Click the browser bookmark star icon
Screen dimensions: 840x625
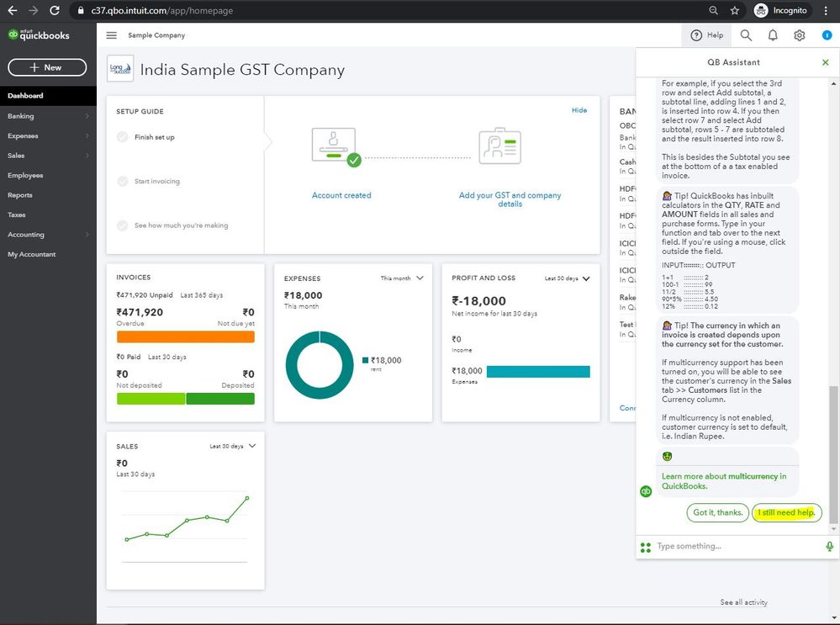[734, 11]
